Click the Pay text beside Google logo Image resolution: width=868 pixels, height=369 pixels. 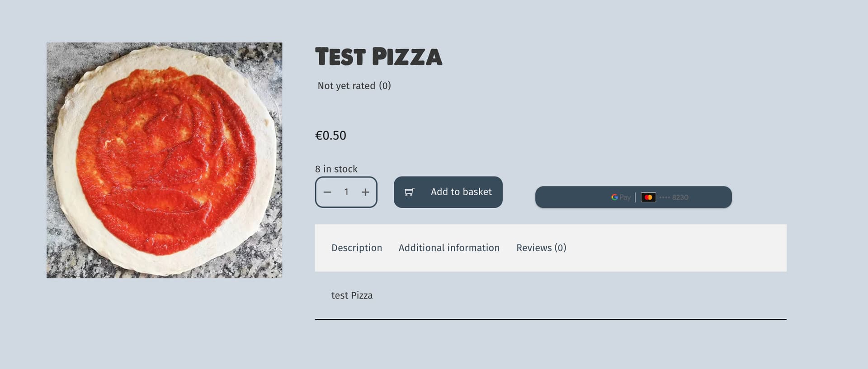pos(625,197)
